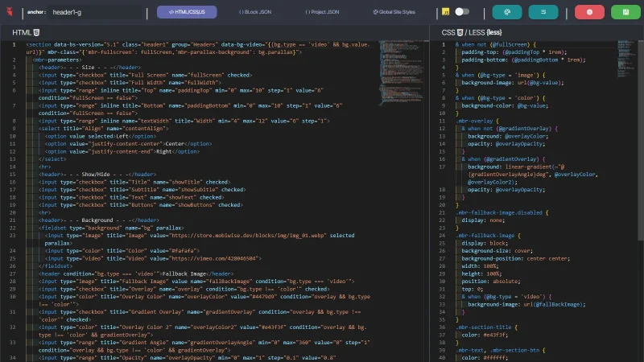Click the {less} label in CSS heading
The height and width of the screenshot is (362, 644).
494,32
